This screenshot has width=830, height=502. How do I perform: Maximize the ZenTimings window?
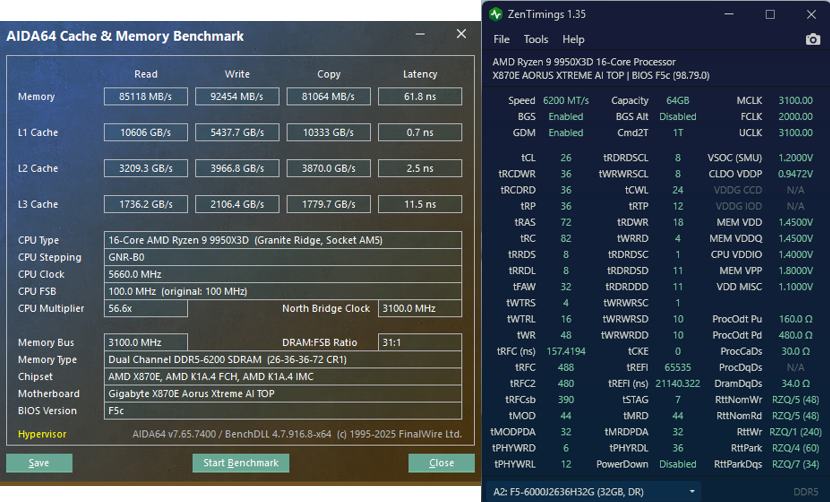[770, 14]
